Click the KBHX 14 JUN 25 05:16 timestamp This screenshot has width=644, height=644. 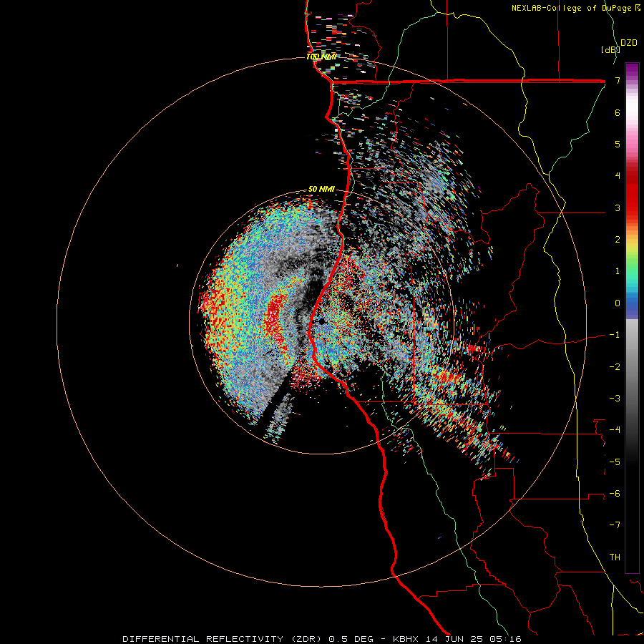457,639
